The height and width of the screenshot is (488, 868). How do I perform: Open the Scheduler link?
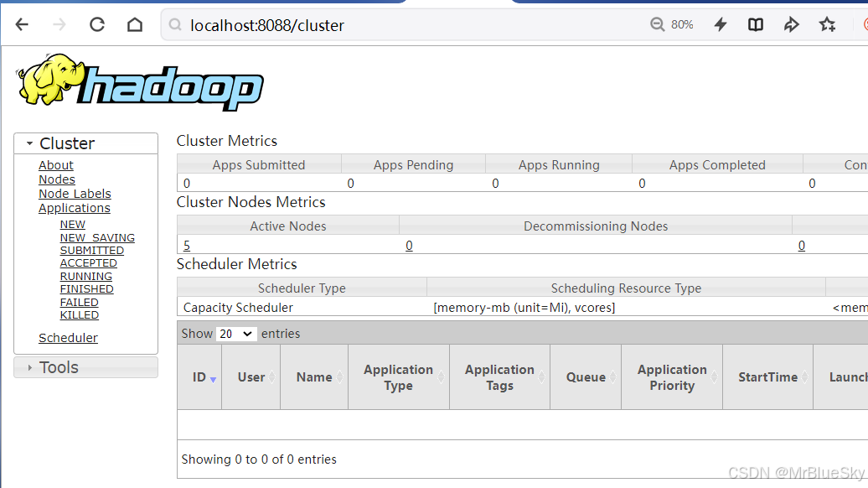[68, 338]
